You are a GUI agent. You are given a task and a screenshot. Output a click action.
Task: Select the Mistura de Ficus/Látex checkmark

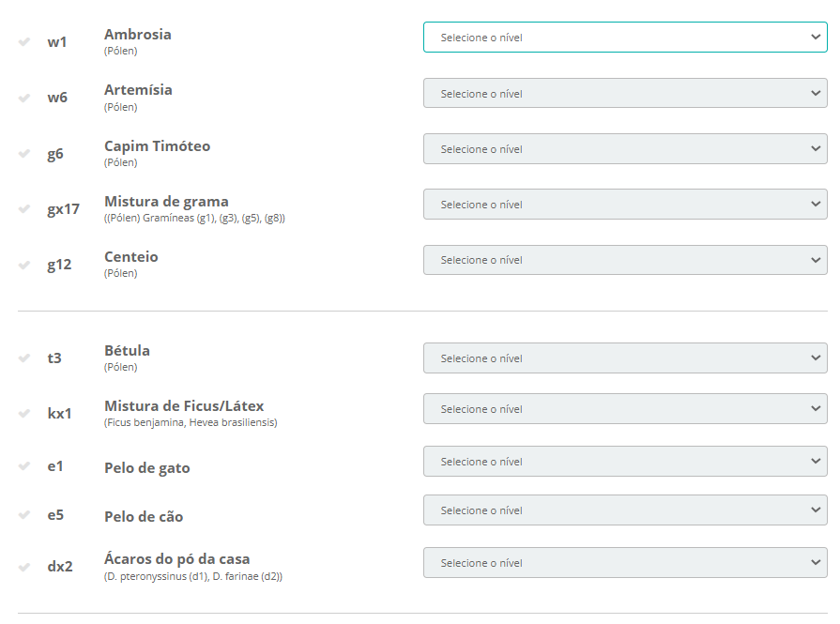(24, 414)
